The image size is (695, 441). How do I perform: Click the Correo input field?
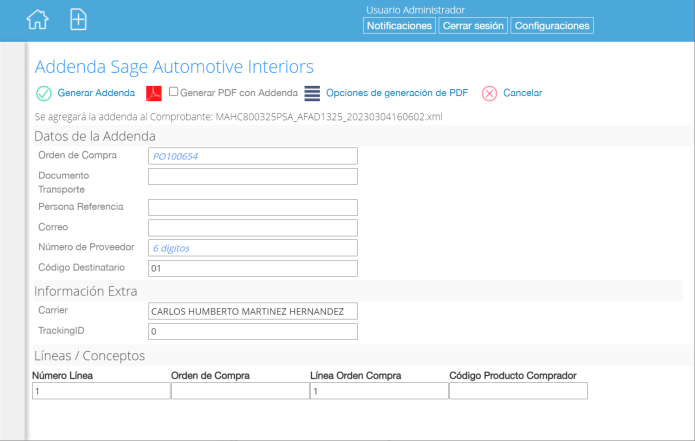pyautogui.click(x=253, y=228)
